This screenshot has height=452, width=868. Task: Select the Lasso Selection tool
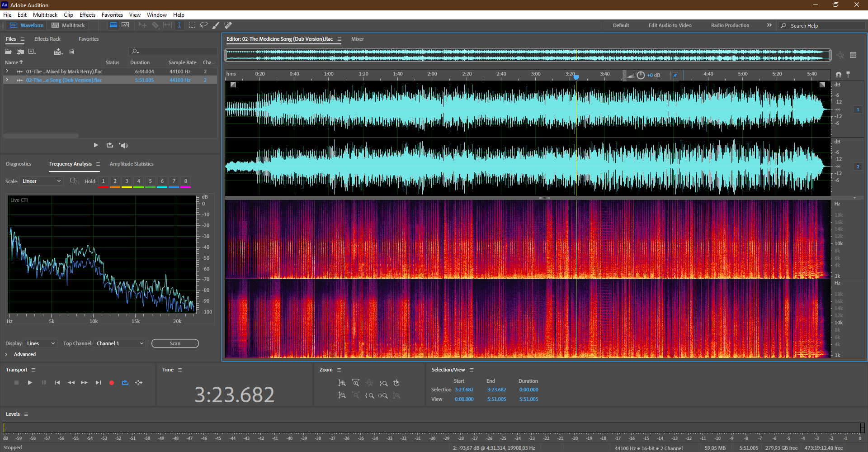(204, 25)
